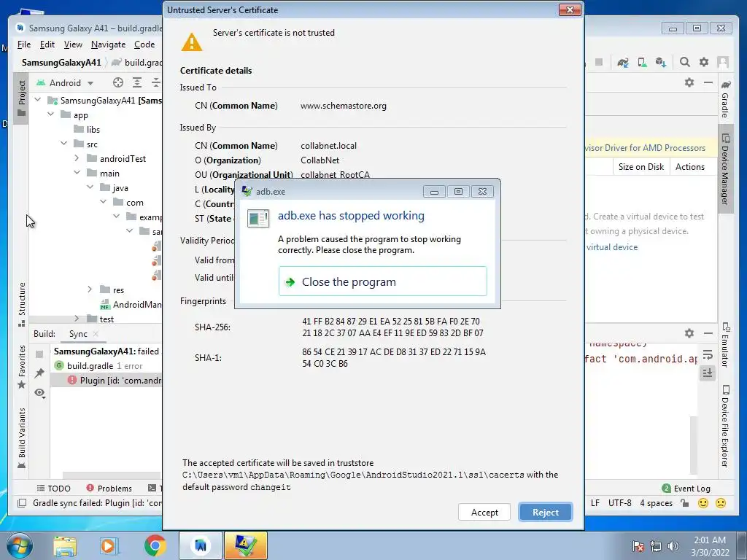The width and height of the screenshot is (747, 560).
Task: Click the Actions column header
Action: pos(690,167)
